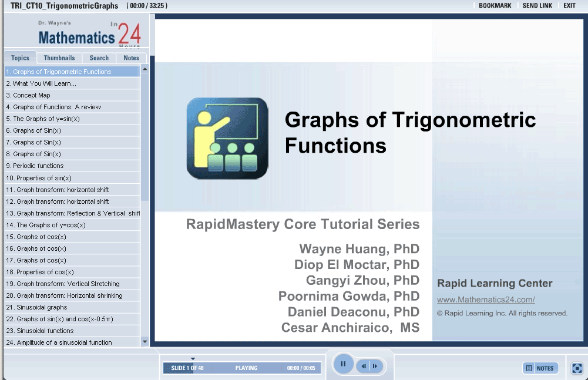Click the 00:00 / 00:05 slide timer
Image resolution: width=588 pixels, height=380 pixels.
[x=301, y=368]
